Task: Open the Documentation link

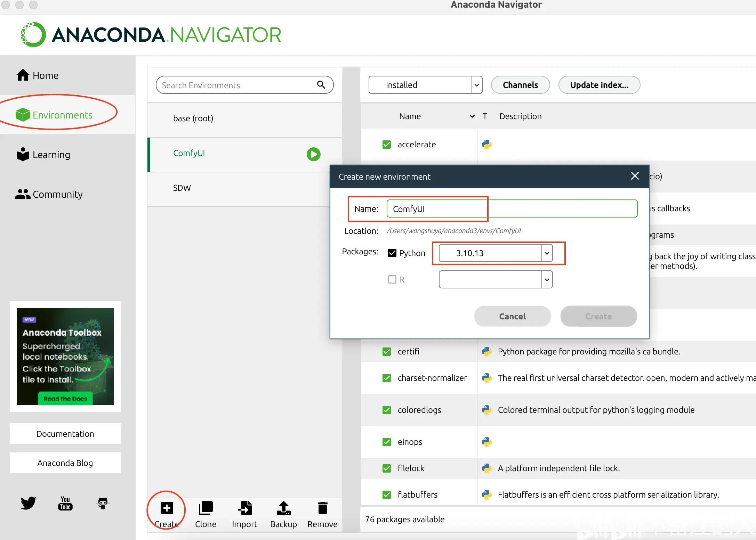Action: (65, 434)
